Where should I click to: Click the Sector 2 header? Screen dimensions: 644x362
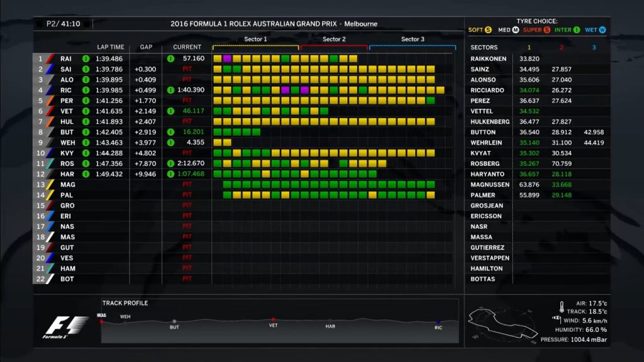click(334, 39)
